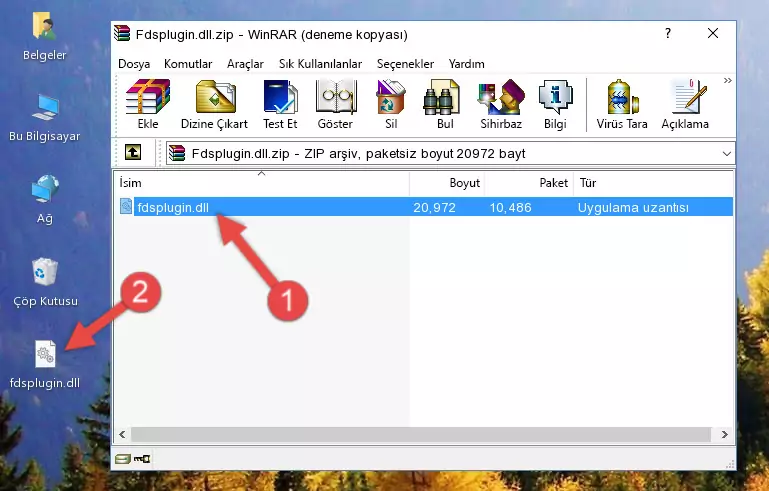Click the 10,486 packed size cell
769x491 pixels.
511,207
